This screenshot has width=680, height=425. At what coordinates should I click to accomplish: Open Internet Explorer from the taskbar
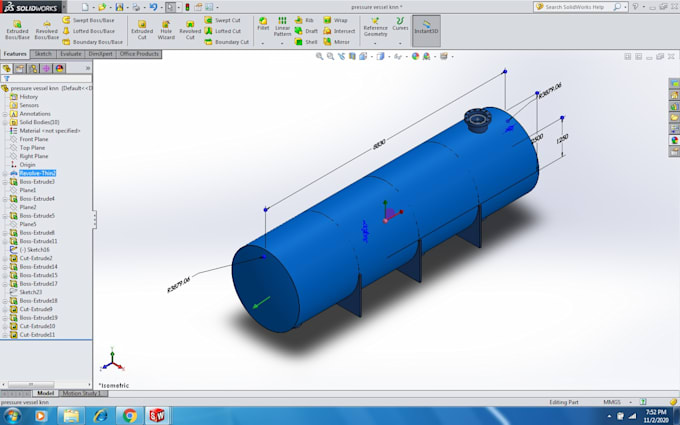coord(101,416)
